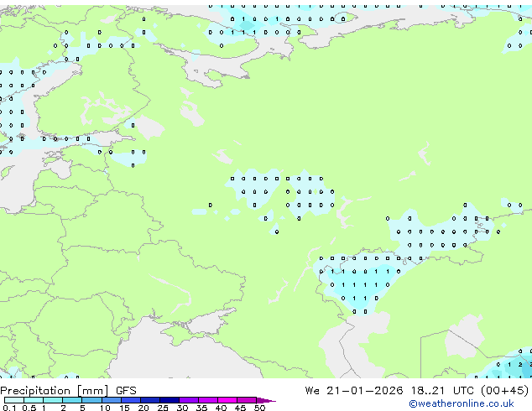Click legend value '45'
This screenshot has width=532, height=411.
[240, 408]
